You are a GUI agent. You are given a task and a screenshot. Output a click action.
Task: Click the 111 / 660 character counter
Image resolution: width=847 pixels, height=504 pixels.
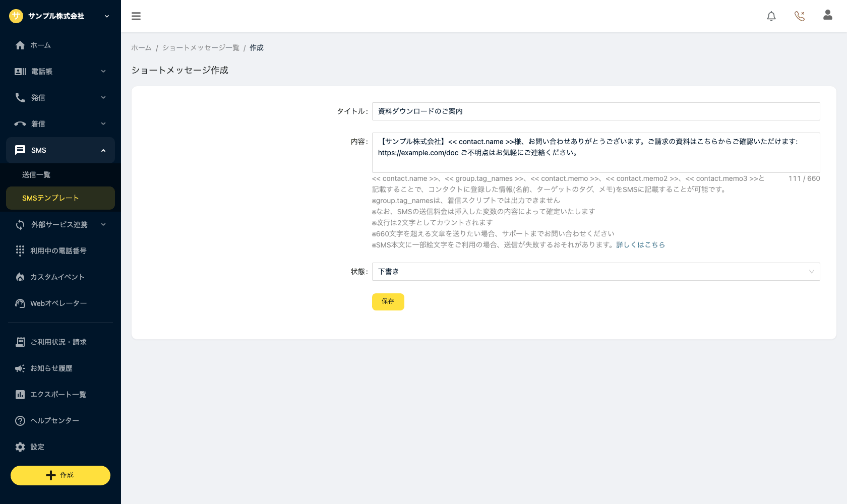click(x=804, y=178)
